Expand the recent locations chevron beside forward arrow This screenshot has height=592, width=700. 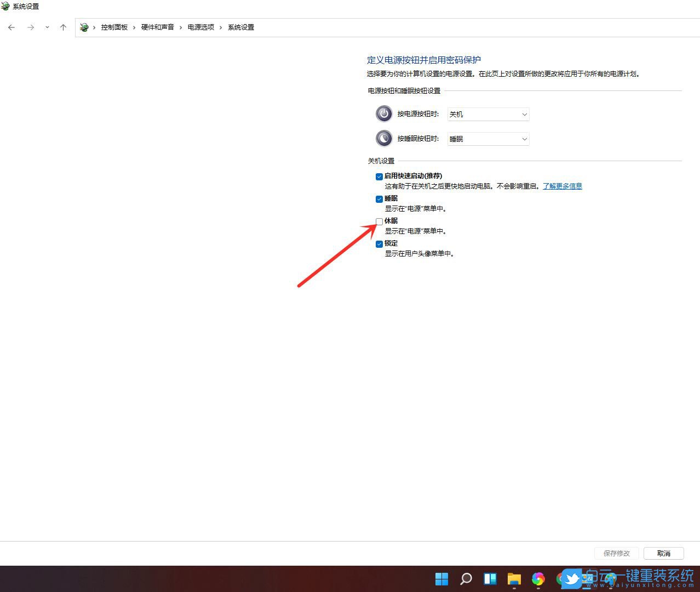pos(47,27)
